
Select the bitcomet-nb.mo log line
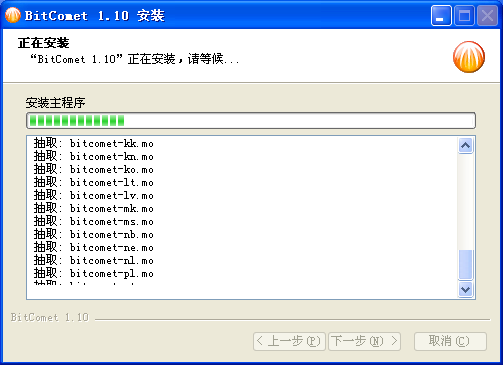[94, 235]
